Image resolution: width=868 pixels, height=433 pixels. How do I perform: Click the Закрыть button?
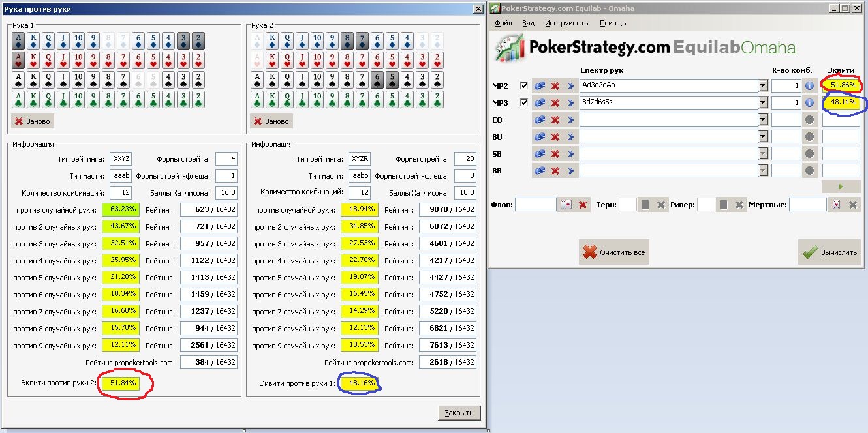[x=459, y=413]
